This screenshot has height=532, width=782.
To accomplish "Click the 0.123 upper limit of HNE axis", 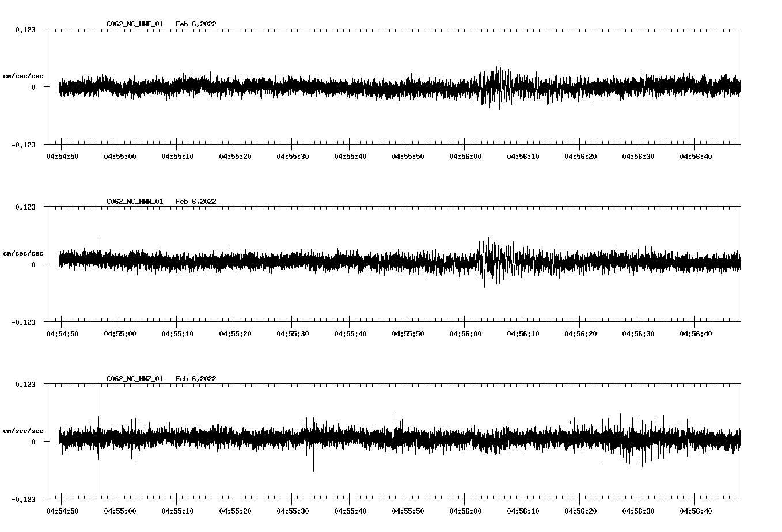I will tap(25, 29).
